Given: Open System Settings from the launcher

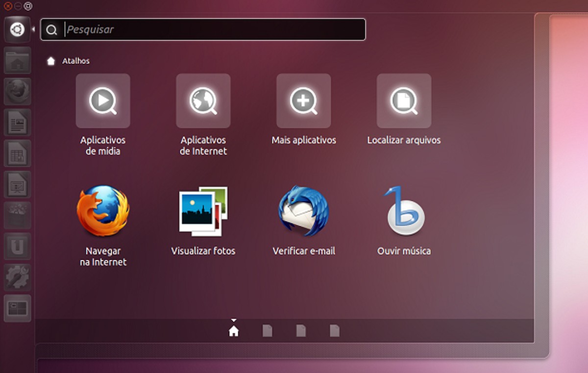Looking at the screenshot, I should pyautogui.click(x=17, y=277).
